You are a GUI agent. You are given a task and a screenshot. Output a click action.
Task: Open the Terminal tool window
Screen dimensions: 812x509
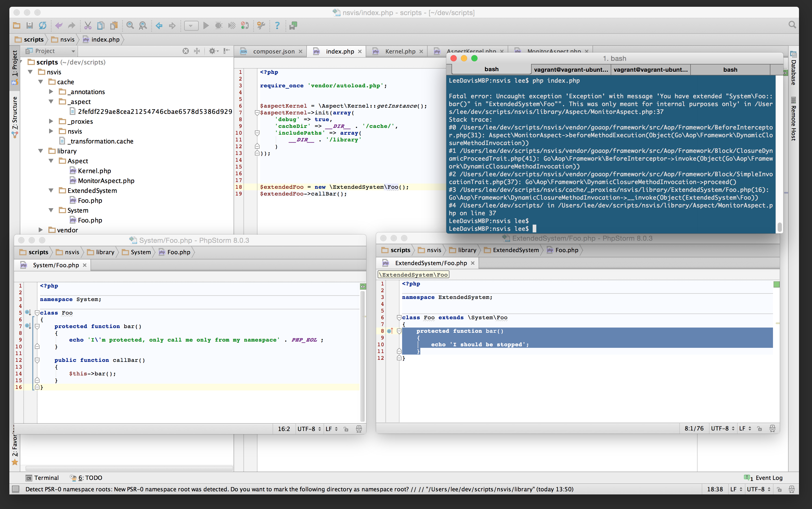coord(42,478)
